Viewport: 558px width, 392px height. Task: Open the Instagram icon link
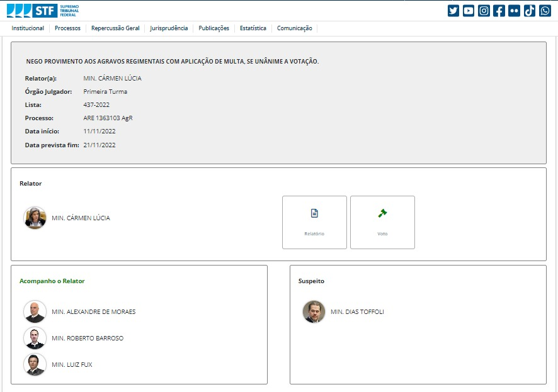[484, 11]
